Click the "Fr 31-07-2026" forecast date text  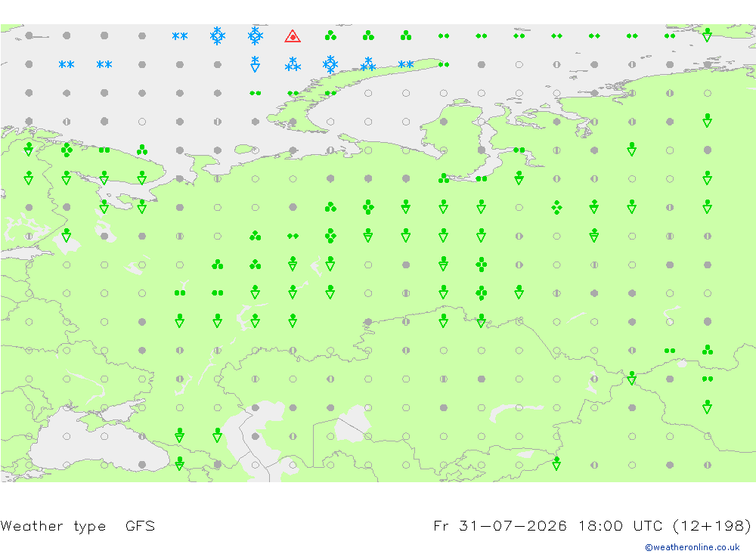point(500,525)
